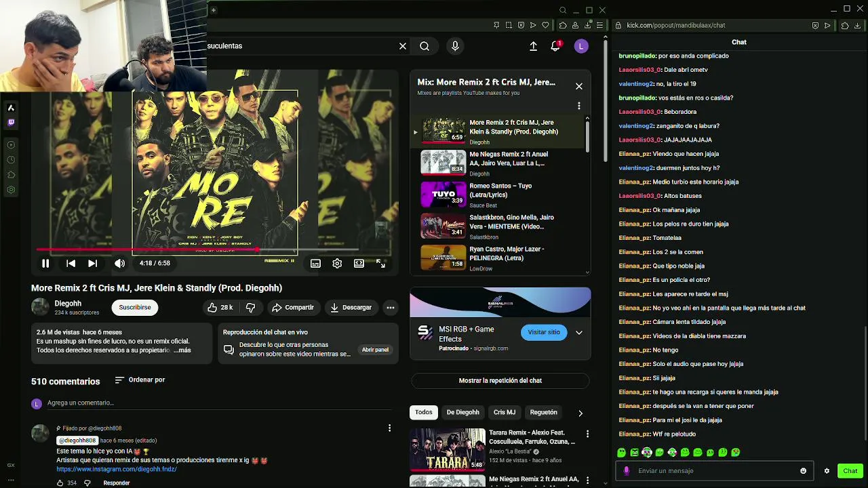Click the green Chat send button
Screen dimensions: 868x488
pyautogui.click(x=850, y=471)
